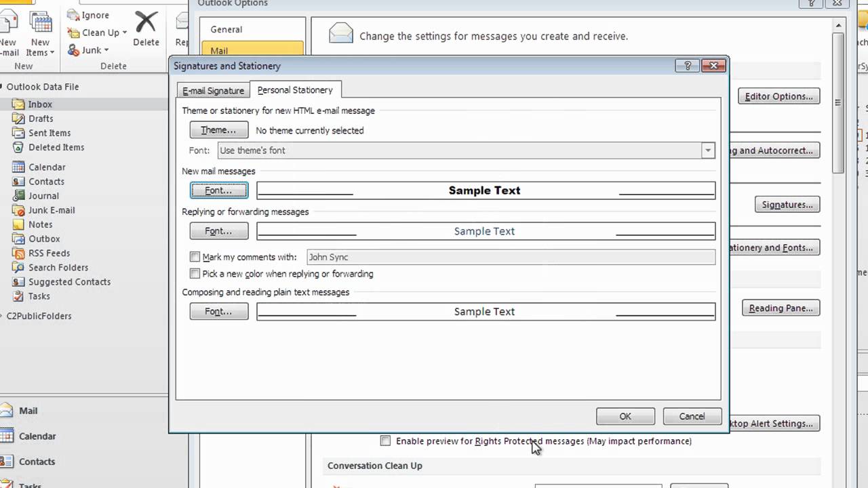Open the Notes folder

click(x=40, y=224)
